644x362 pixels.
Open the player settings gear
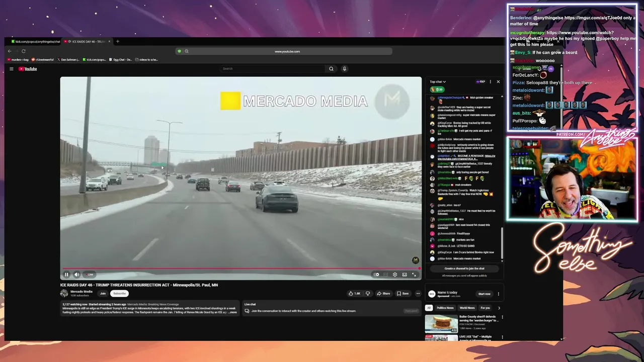(395, 275)
